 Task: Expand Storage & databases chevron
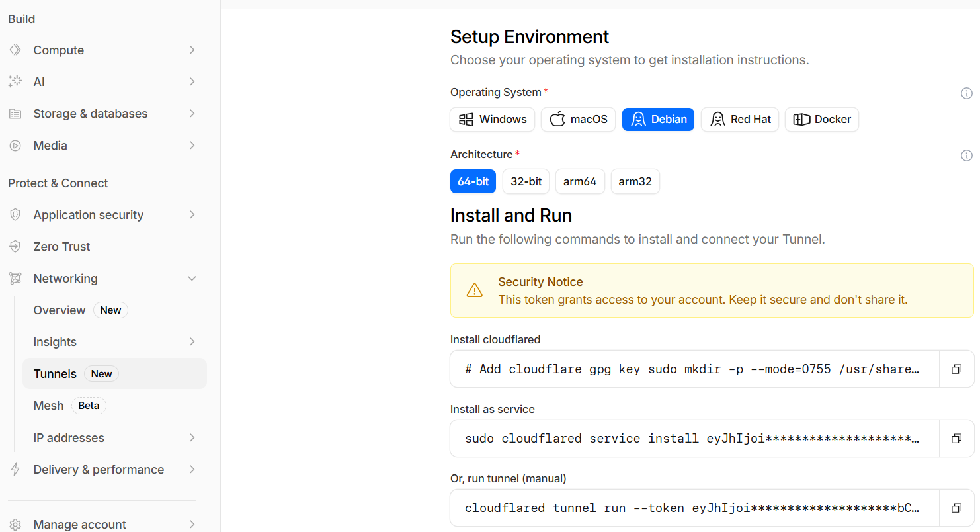(192, 114)
